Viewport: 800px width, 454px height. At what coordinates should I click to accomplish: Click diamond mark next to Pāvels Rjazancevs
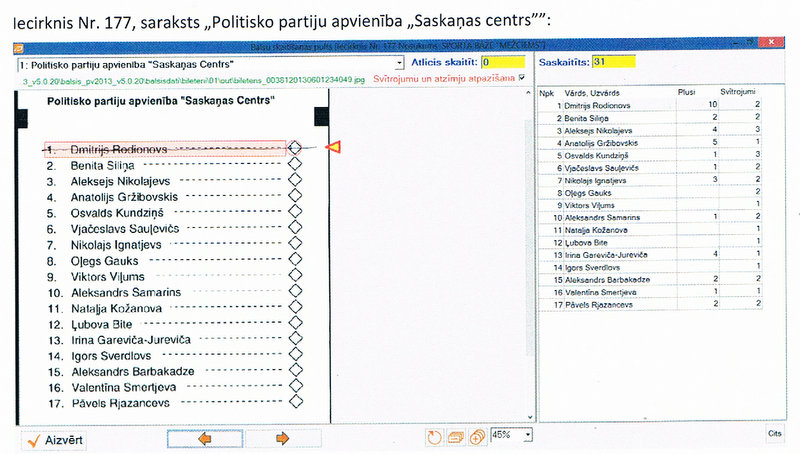coord(295,401)
